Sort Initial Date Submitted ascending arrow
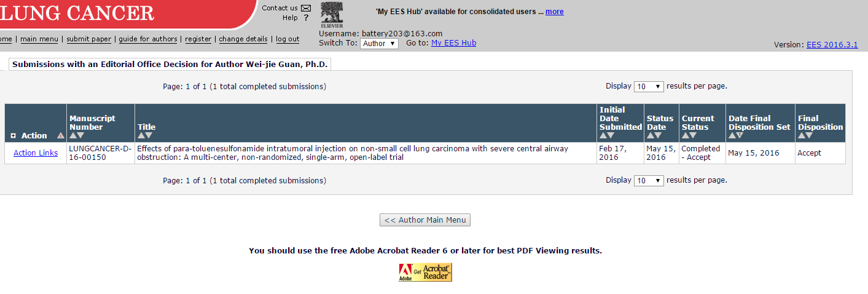 click(603, 135)
